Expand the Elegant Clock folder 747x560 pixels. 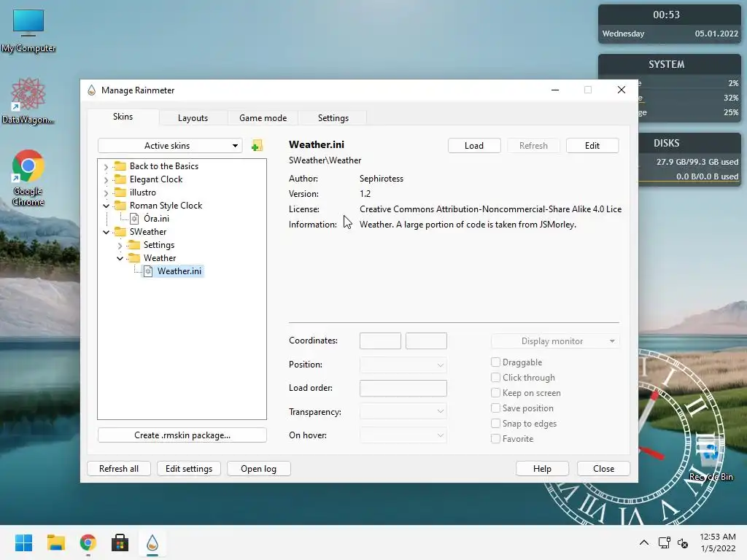coord(106,180)
